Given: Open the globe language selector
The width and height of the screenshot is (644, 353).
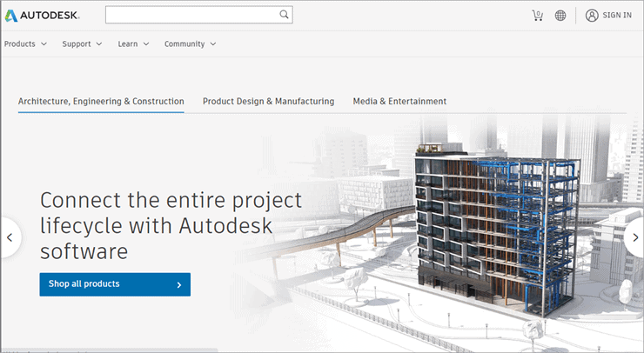Looking at the screenshot, I should 560,16.
